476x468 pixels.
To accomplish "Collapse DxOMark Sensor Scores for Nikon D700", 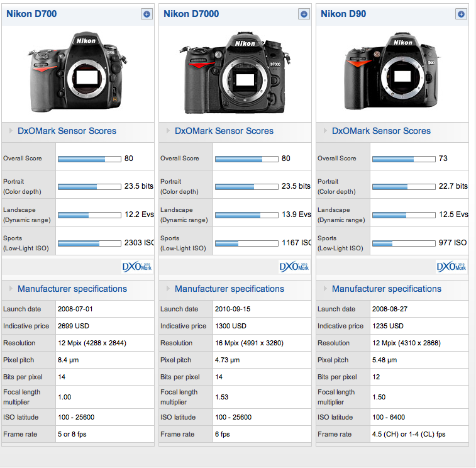I will (x=11, y=131).
